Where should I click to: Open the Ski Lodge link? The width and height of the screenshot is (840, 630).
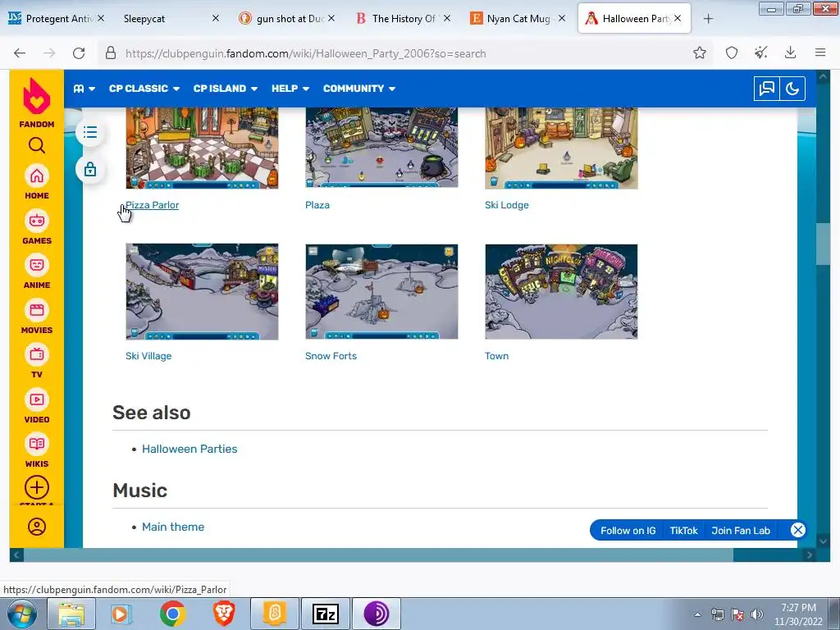click(506, 204)
